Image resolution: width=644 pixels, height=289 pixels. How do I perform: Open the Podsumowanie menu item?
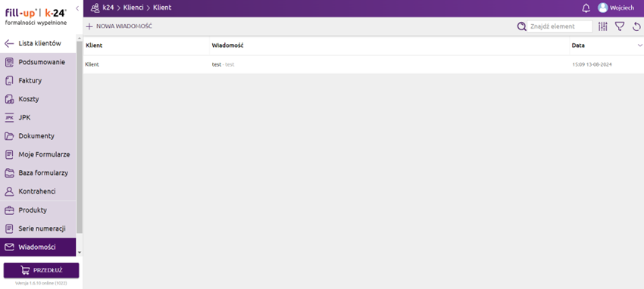pos(38,62)
